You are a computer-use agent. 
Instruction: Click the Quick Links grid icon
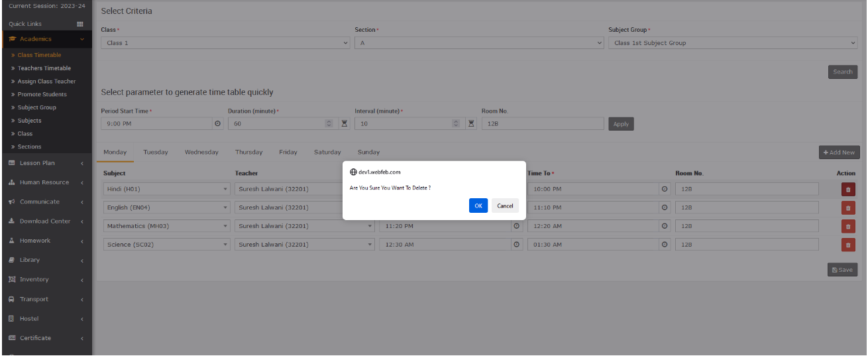pos(81,24)
